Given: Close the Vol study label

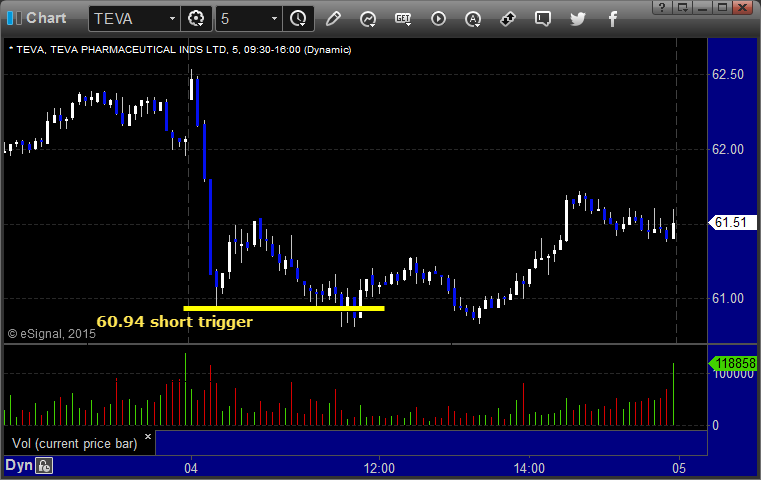Looking at the screenshot, I should point(148,436).
